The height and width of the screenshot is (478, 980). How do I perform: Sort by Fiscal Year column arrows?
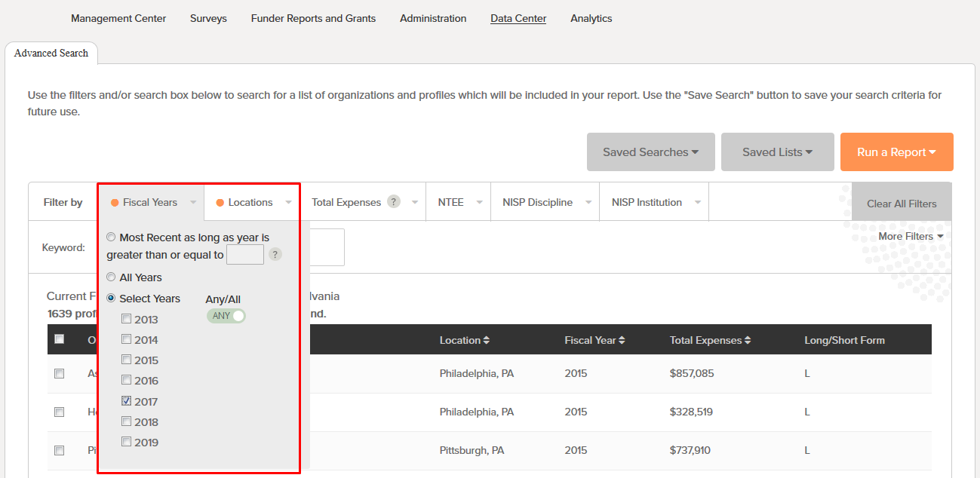621,341
